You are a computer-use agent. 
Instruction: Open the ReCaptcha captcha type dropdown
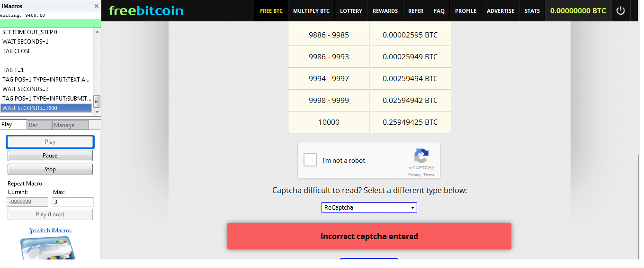[x=369, y=207]
